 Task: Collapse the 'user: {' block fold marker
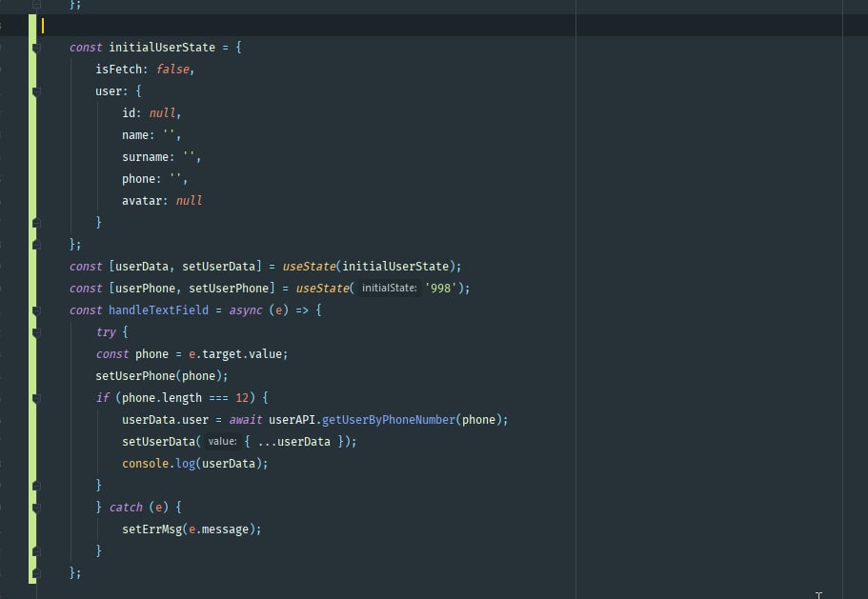(36, 91)
